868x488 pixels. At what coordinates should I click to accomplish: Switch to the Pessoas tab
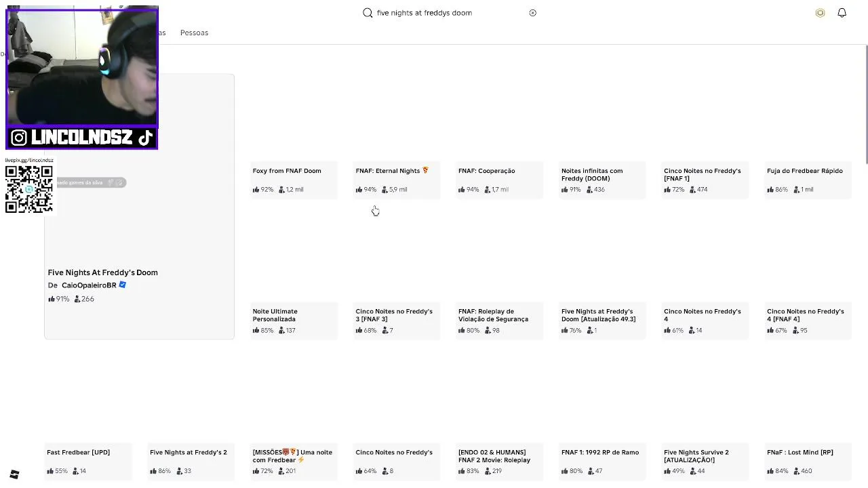click(194, 33)
